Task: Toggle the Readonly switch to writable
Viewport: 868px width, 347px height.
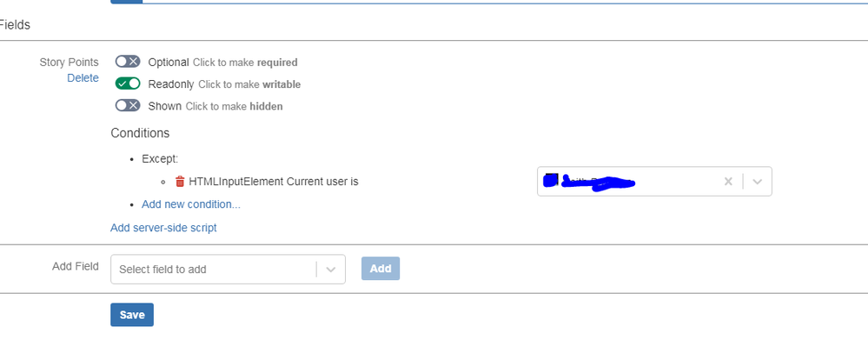Action: 128,83
